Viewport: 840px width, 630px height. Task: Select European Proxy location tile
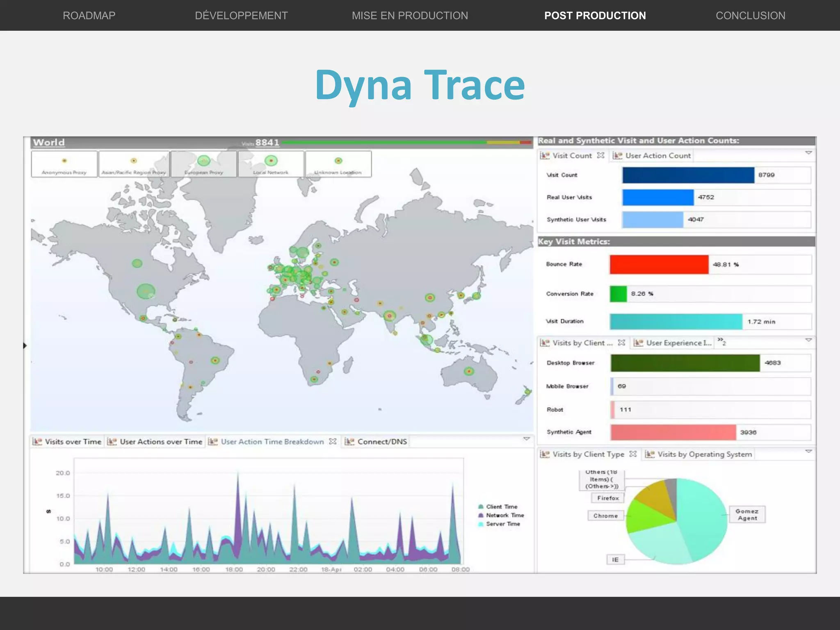point(204,164)
